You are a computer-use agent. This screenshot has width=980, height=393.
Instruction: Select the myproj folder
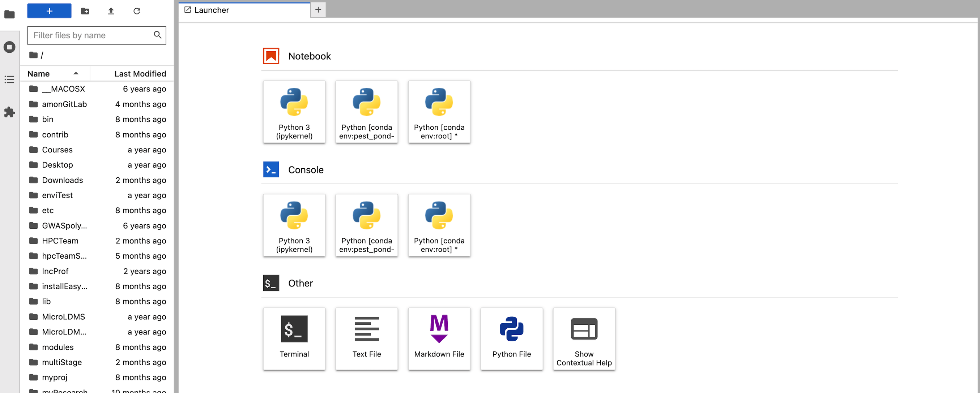pos(97,377)
